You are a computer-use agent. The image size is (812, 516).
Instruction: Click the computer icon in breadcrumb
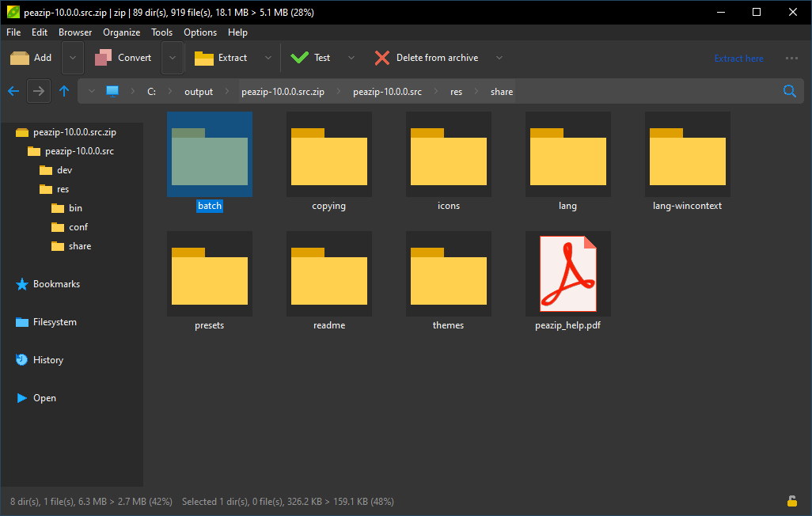tap(112, 91)
